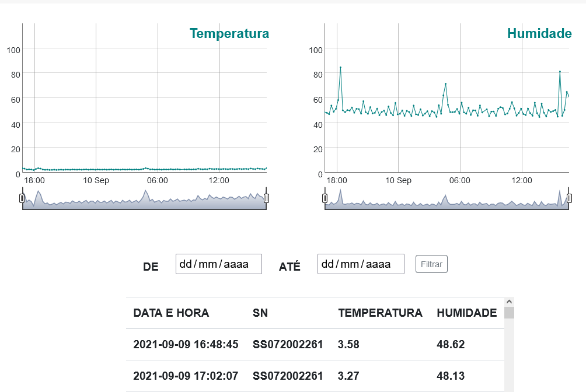This screenshot has height=392, width=586.
Task: Click left handle of Humidade range selector
Action: click(325, 198)
